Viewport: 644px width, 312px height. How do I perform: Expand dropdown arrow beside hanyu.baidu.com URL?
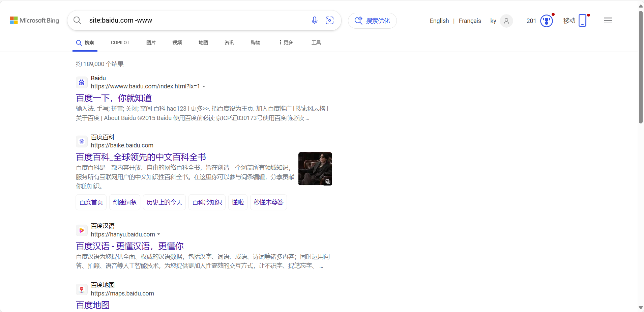pos(159,234)
